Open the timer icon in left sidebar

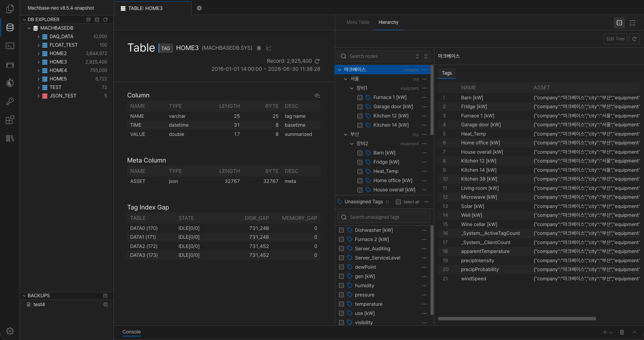pos(10,83)
